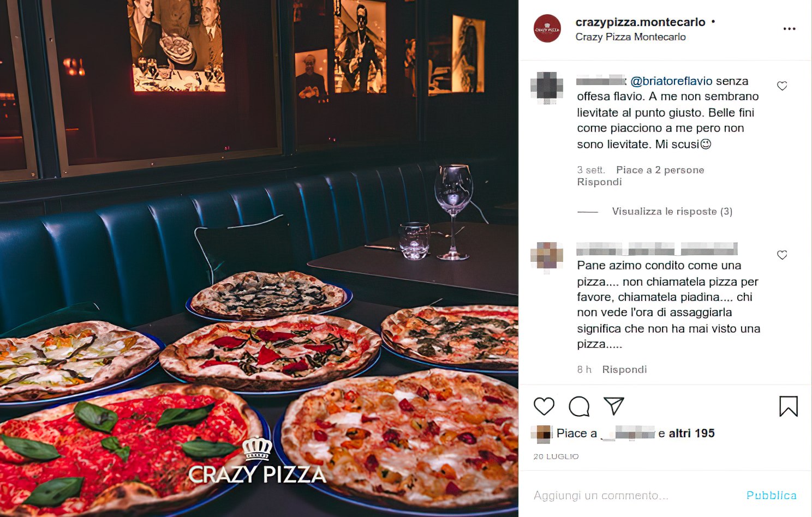The height and width of the screenshot is (517, 812).
Task: Open the three-dot more options menu
Action: (789, 29)
